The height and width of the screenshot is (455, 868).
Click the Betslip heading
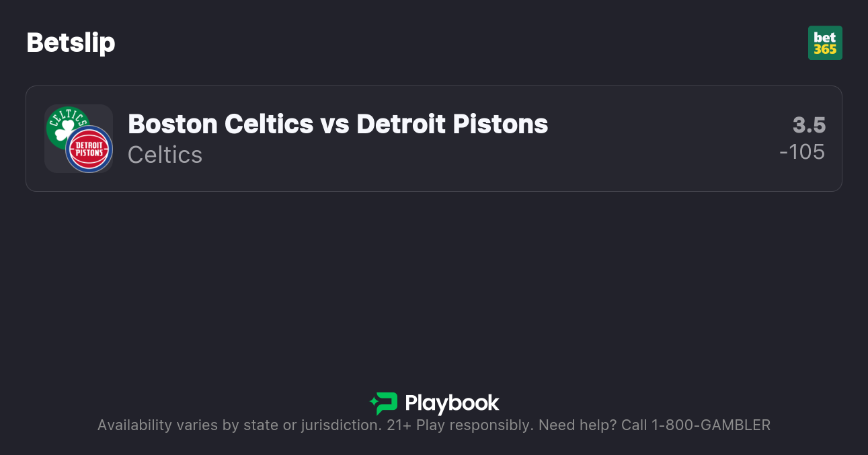71,42
